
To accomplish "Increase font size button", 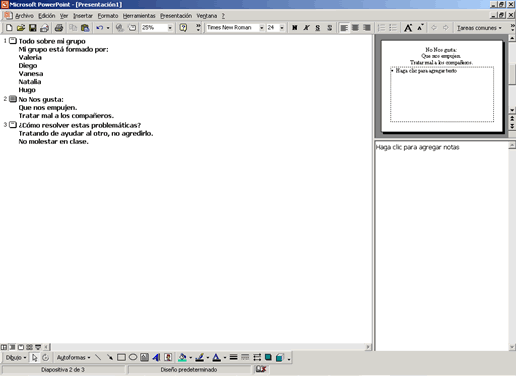I will [408, 28].
